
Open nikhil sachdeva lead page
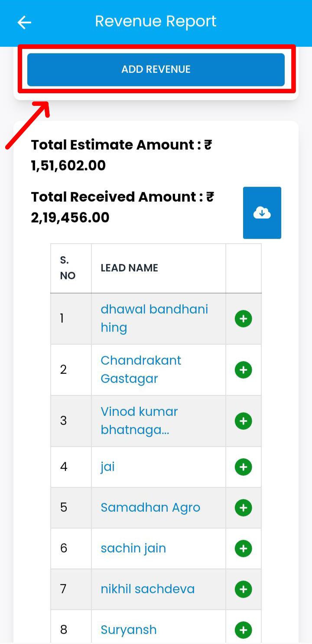pyautogui.click(x=147, y=589)
